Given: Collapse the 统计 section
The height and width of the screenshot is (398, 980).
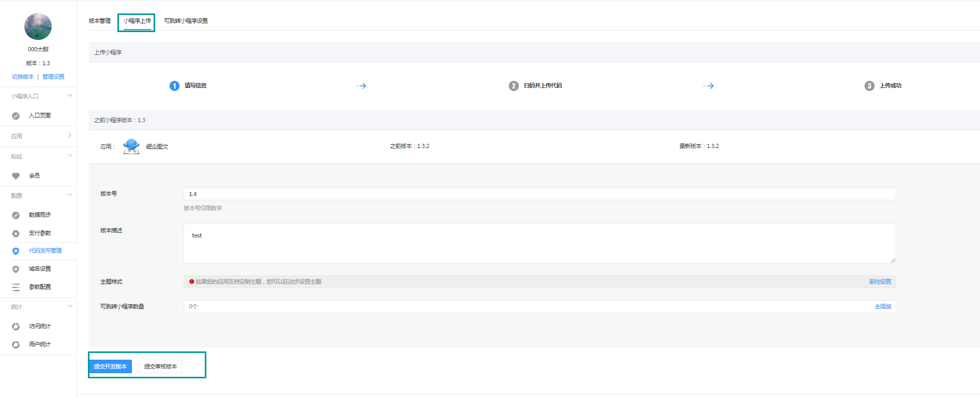Looking at the screenshot, I should click(x=70, y=306).
